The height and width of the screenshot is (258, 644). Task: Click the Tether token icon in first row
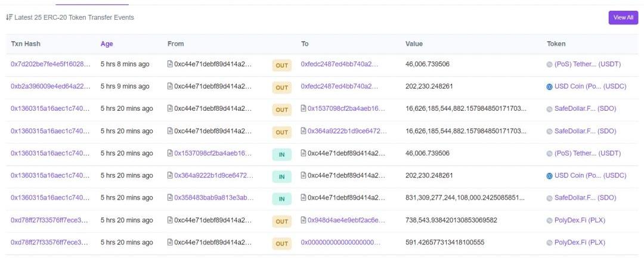point(549,64)
